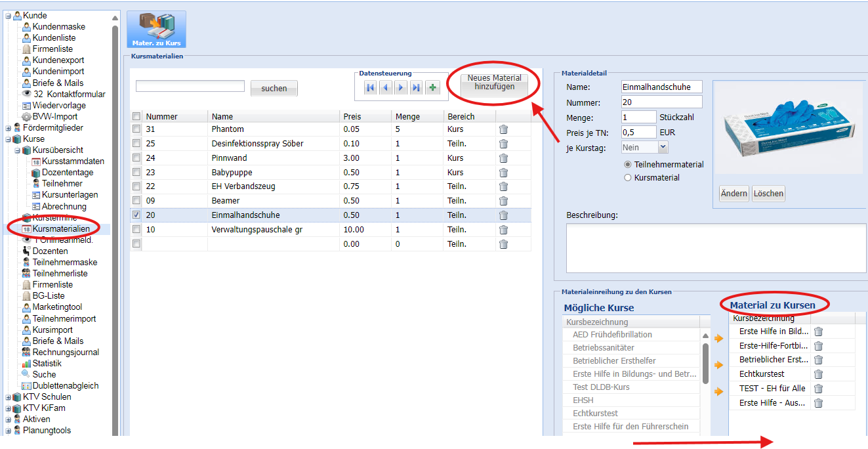This screenshot has width=868, height=449.
Task: Click orange arrow next to AED Frühdefibrillation
Action: [x=719, y=339]
